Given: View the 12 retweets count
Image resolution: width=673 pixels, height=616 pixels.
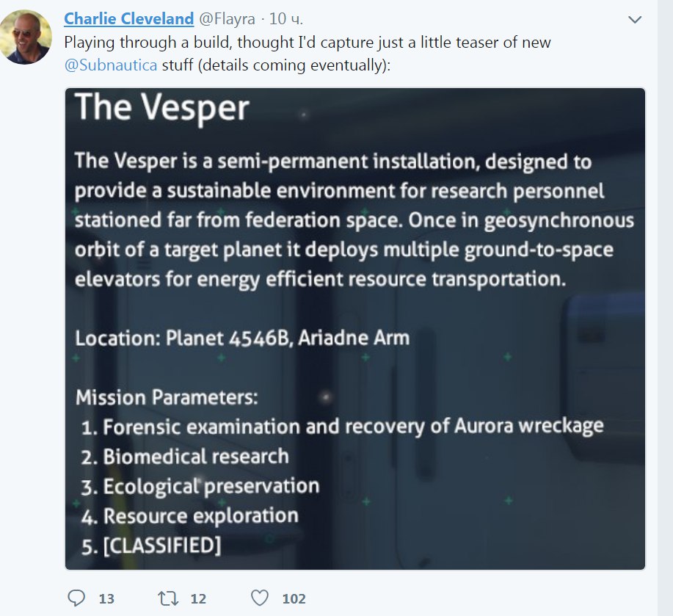Looking at the screenshot, I should point(198,598).
